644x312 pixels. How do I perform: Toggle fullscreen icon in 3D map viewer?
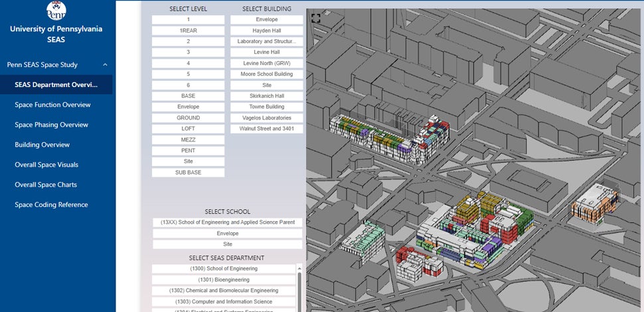pyautogui.click(x=315, y=18)
